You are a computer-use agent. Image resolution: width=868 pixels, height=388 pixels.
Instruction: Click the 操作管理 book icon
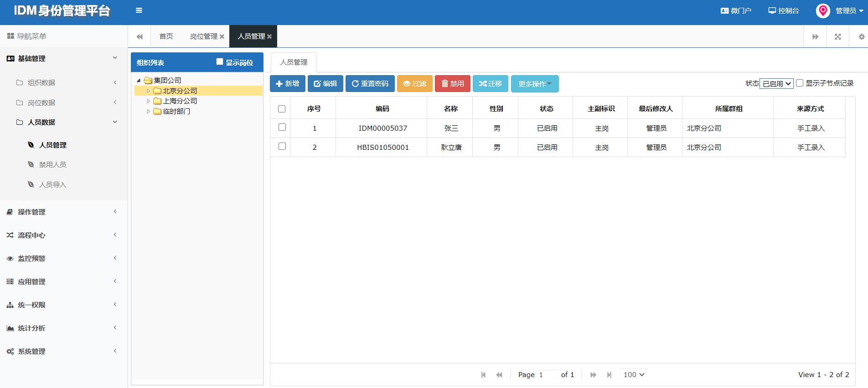10,212
